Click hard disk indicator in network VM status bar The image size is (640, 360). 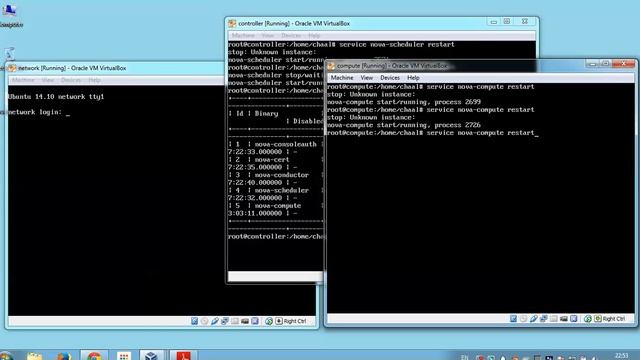pos(195,321)
